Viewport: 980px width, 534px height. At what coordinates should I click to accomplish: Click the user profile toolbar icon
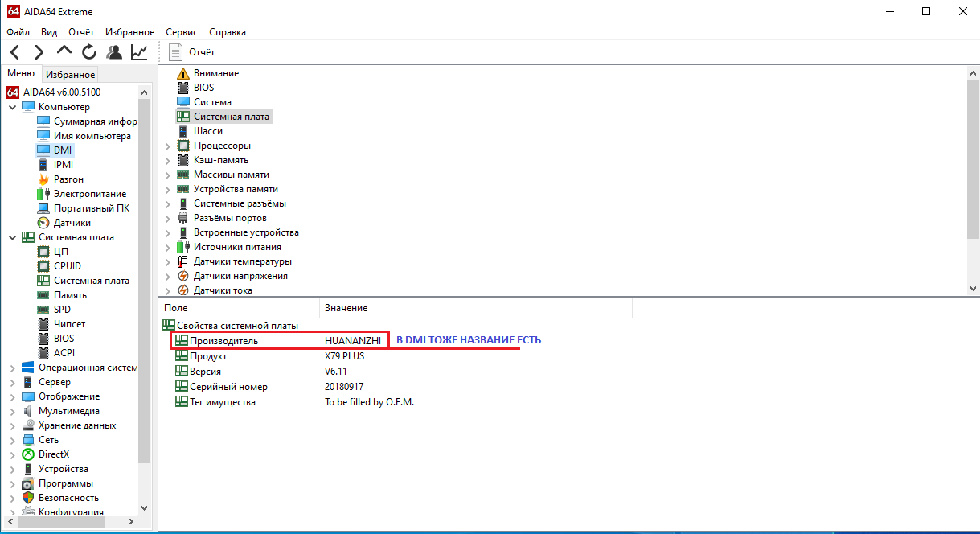point(114,52)
